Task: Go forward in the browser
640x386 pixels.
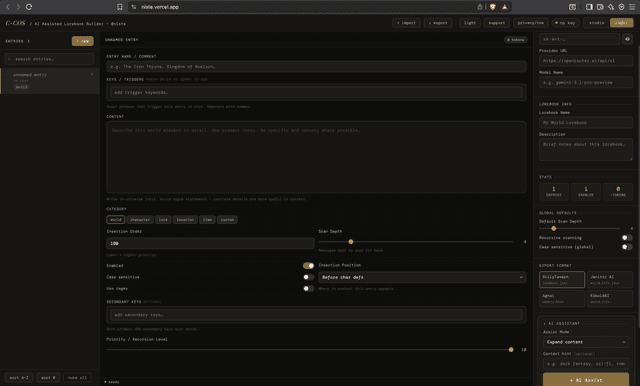Action: pyautogui.click(x=18, y=7)
